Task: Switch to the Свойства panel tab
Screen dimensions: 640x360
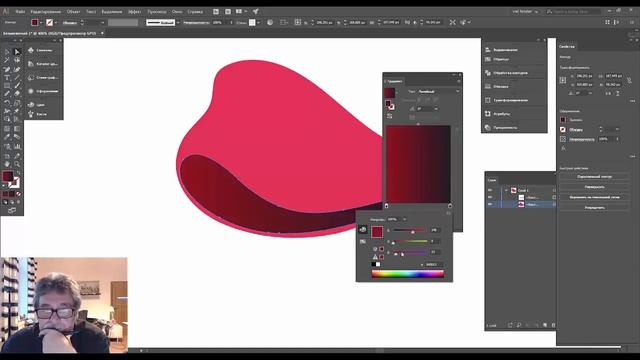Action: 567,47
